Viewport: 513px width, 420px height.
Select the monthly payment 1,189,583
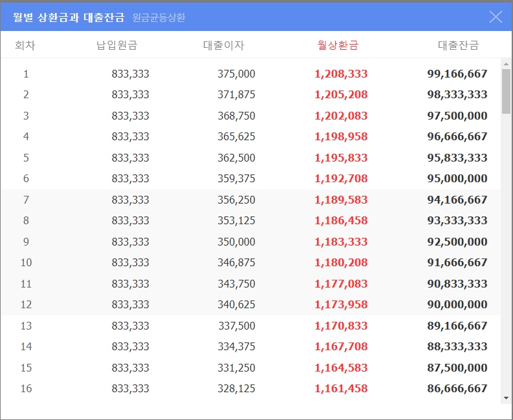pyautogui.click(x=341, y=200)
